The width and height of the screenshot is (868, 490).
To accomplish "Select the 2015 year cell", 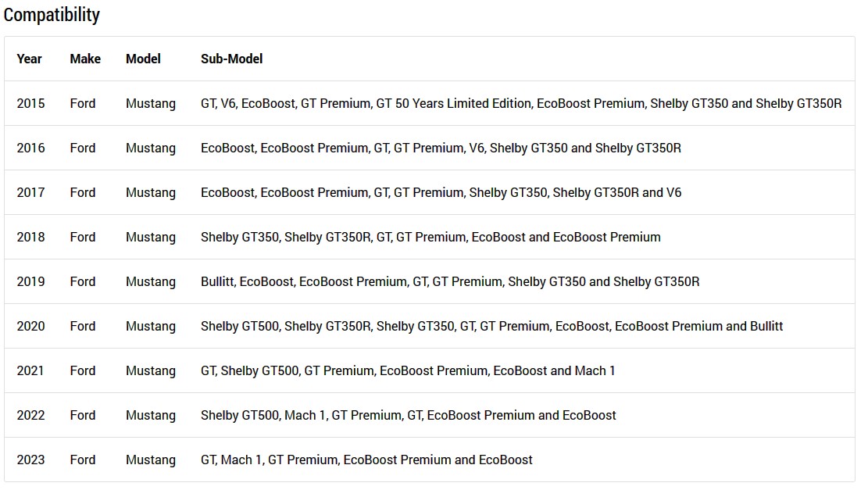I will pos(30,103).
